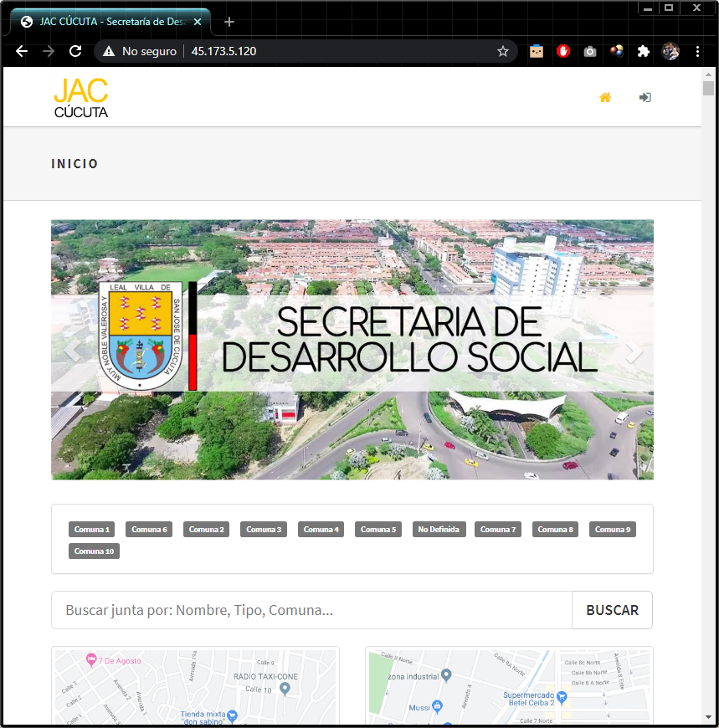Click the sign-in icon in navbar
This screenshot has height=728, width=719.
click(x=645, y=98)
